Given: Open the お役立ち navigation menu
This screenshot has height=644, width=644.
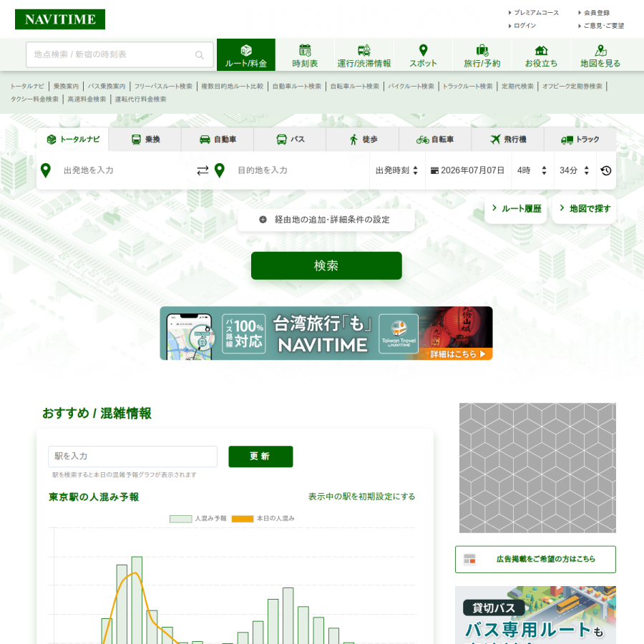Looking at the screenshot, I should pyautogui.click(x=541, y=54).
